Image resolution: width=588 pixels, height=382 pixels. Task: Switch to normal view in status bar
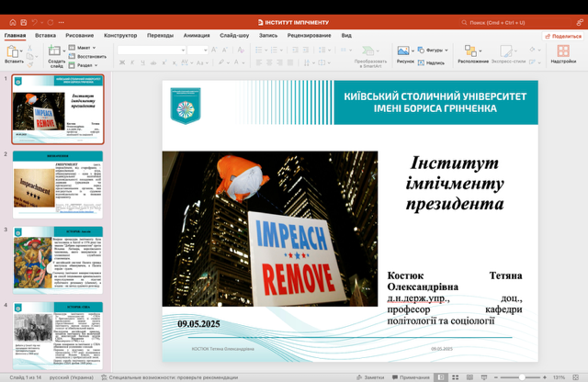coord(442,377)
